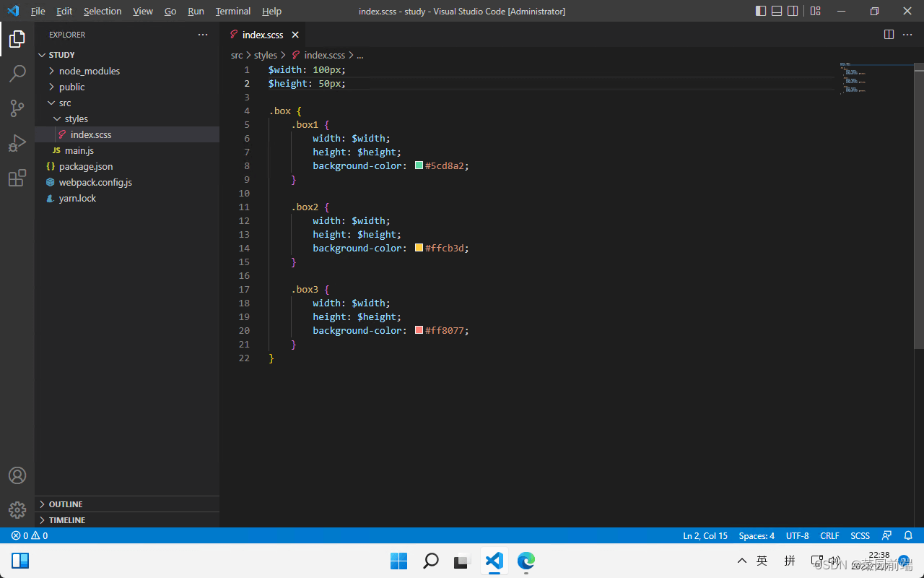Open the Source Control view
Viewport: 924px width, 578px height.
pyautogui.click(x=17, y=108)
